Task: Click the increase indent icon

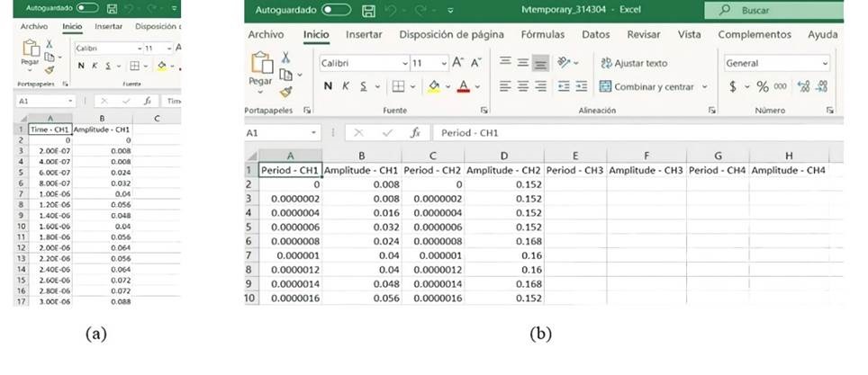Action: (583, 86)
